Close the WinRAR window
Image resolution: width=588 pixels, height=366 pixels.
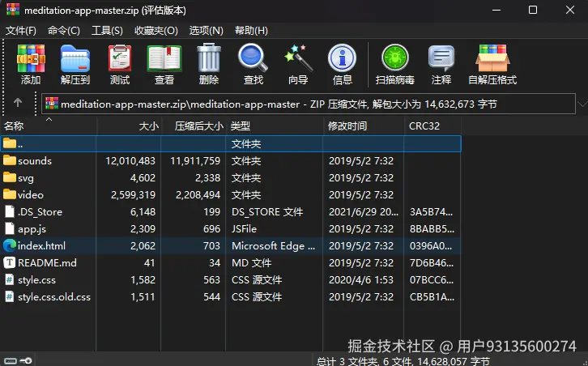click(570, 10)
